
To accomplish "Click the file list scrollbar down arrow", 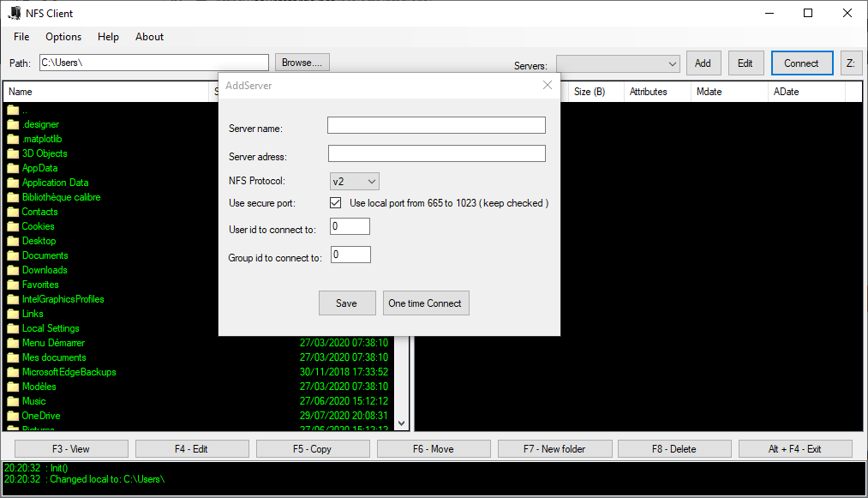I will [401, 423].
